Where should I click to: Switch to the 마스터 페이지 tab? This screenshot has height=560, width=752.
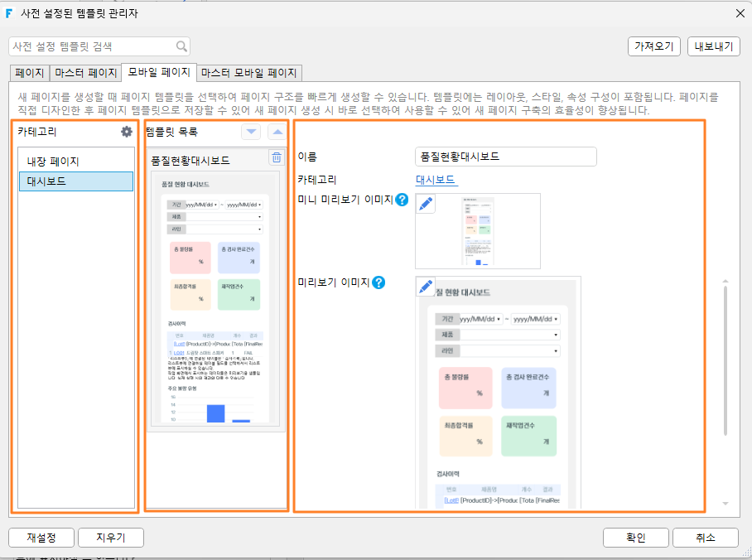[86, 73]
